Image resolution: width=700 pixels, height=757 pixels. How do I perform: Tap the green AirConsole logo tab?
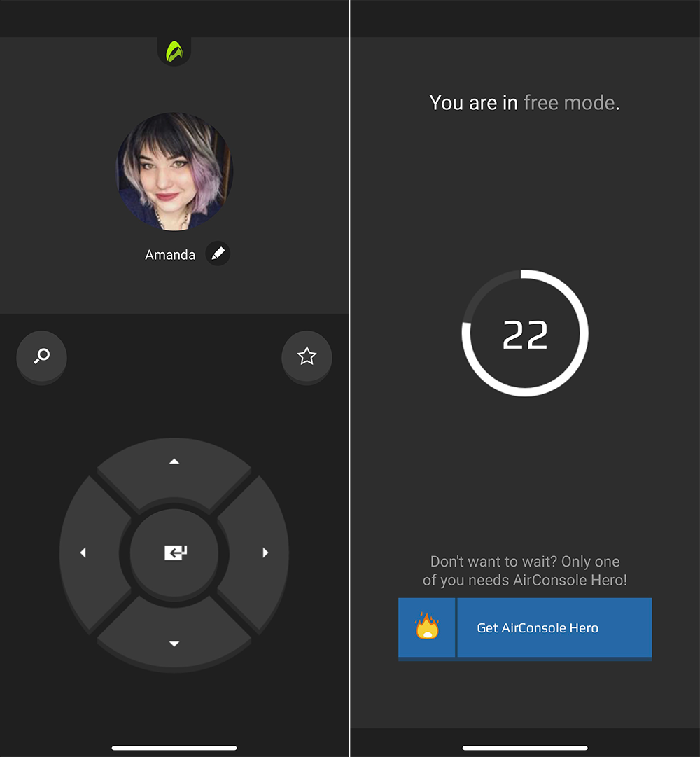[x=174, y=51]
